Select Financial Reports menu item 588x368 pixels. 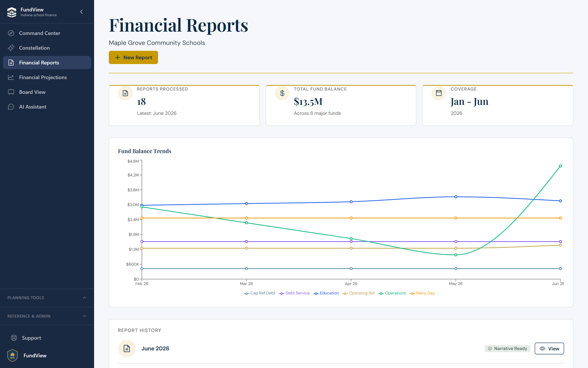47,63
